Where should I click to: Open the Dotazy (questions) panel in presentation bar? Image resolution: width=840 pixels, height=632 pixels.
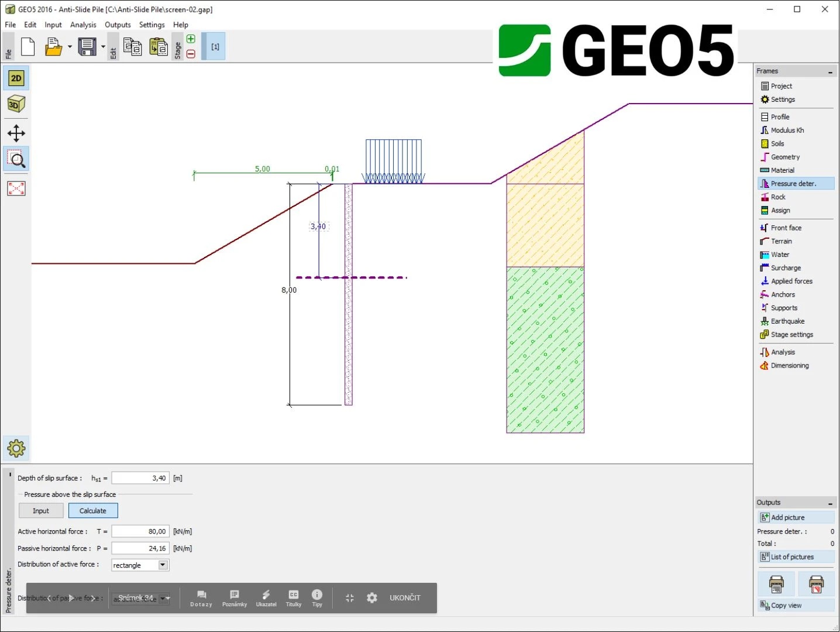[201, 598]
